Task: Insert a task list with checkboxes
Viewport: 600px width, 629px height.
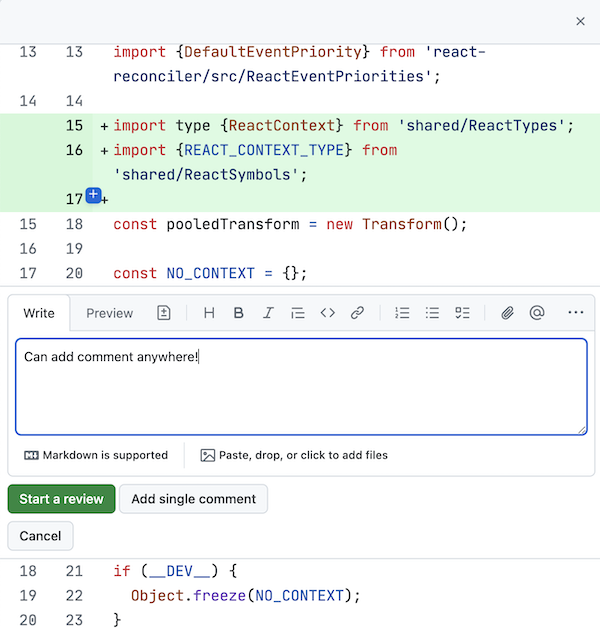Action: click(x=462, y=313)
